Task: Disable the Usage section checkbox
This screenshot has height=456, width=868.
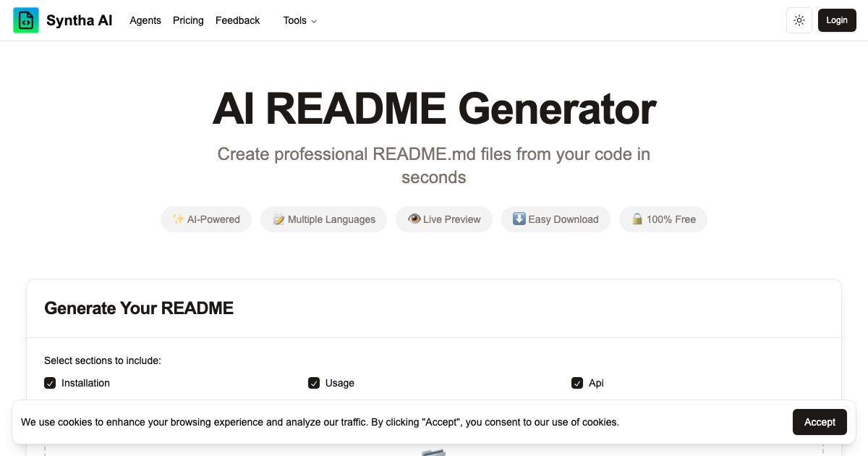Action: pos(314,383)
